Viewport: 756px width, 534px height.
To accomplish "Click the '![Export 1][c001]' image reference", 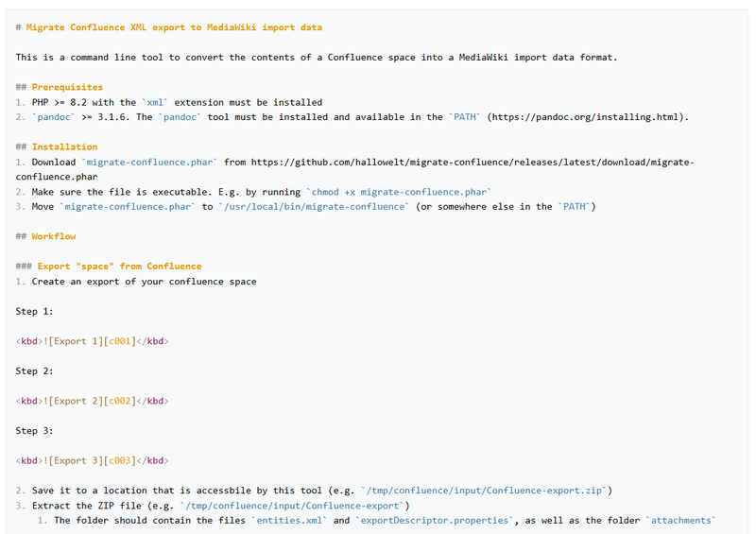I will pos(90,341).
